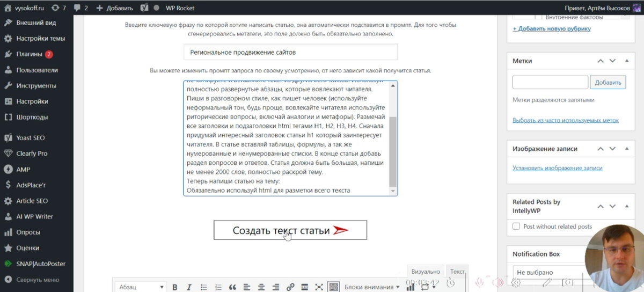Image resolution: width=644 pixels, height=292 pixels.
Task: Open the updates icon showing 7
Action: coord(58,8)
